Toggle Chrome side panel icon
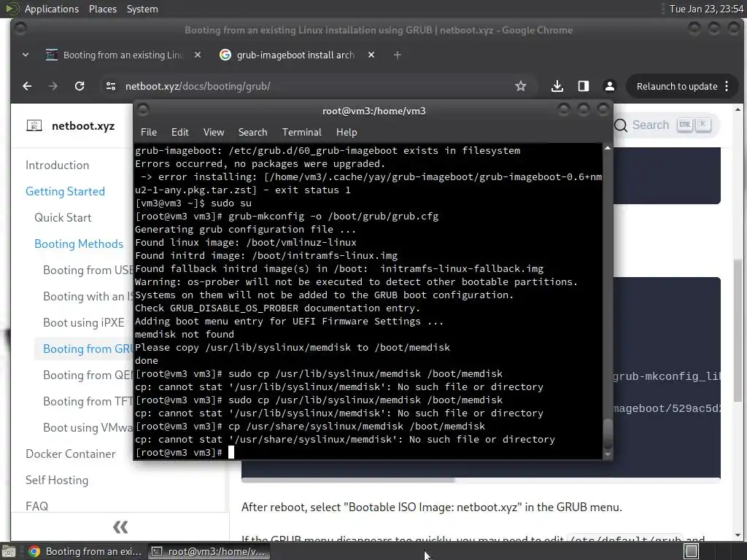This screenshot has height=560, width=747. point(583,86)
